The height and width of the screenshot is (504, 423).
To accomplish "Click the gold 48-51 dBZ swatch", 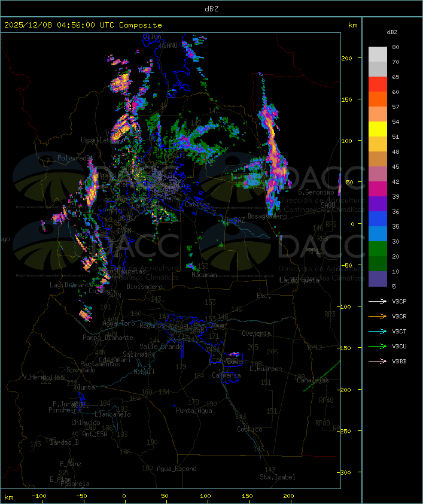I will coord(378,144).
